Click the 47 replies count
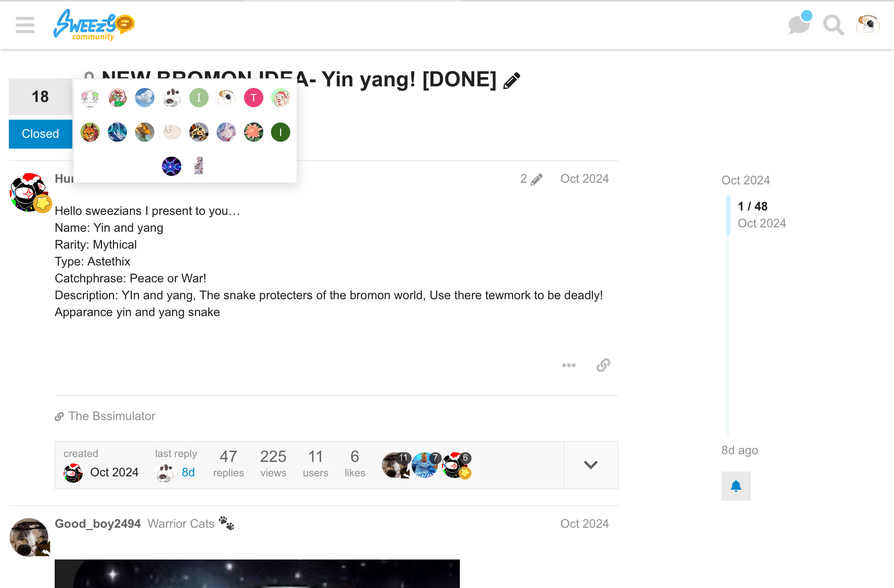 tap(228, 464)
